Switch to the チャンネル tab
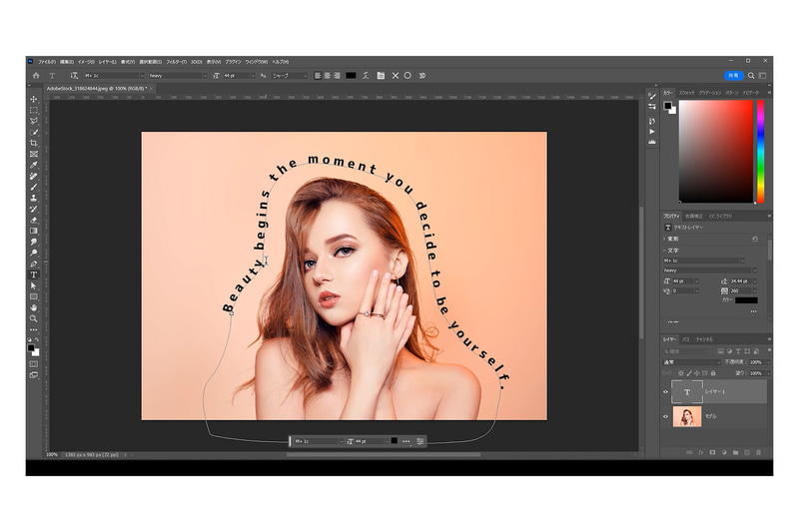 (705, 339)
